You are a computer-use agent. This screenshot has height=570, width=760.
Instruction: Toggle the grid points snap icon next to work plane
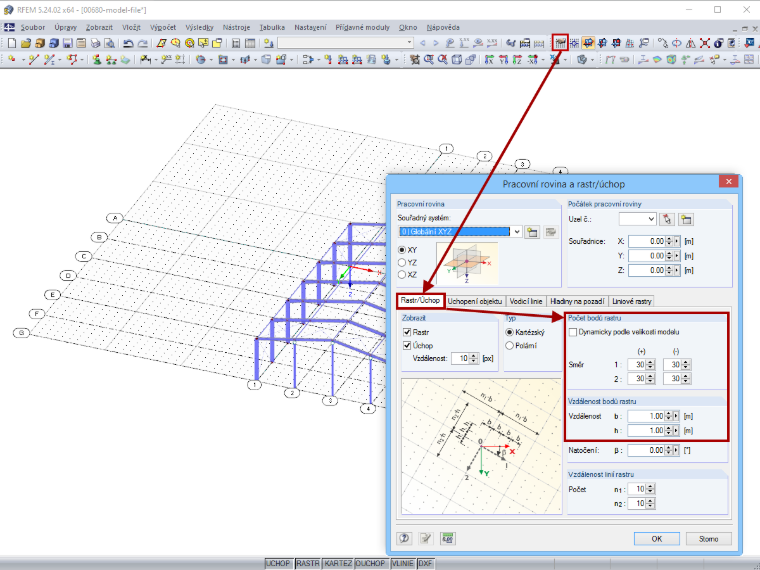coord(574,43)
